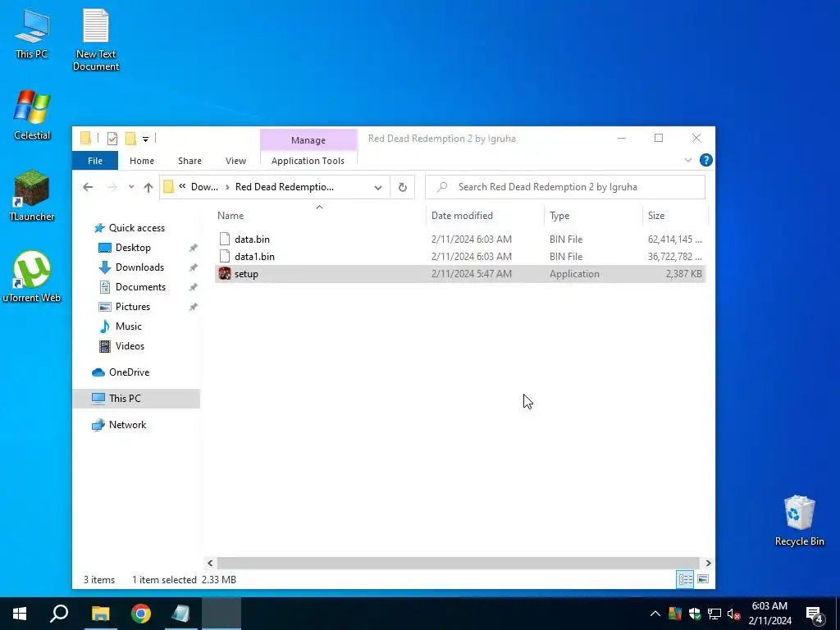Screen dimensions: 840x630
Task: Go up one folder level arrow
Action: (148, 187)
